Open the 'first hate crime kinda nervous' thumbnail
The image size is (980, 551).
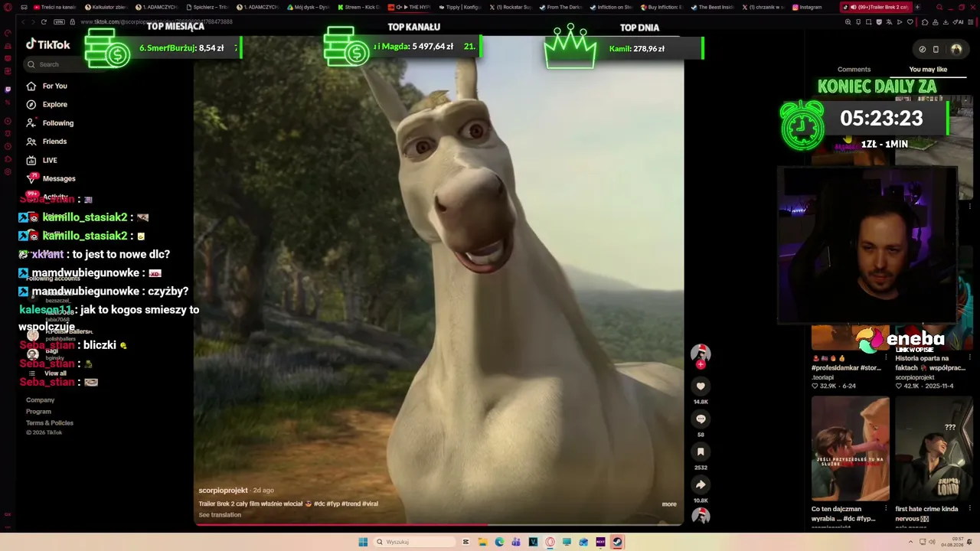coord(934,448)
